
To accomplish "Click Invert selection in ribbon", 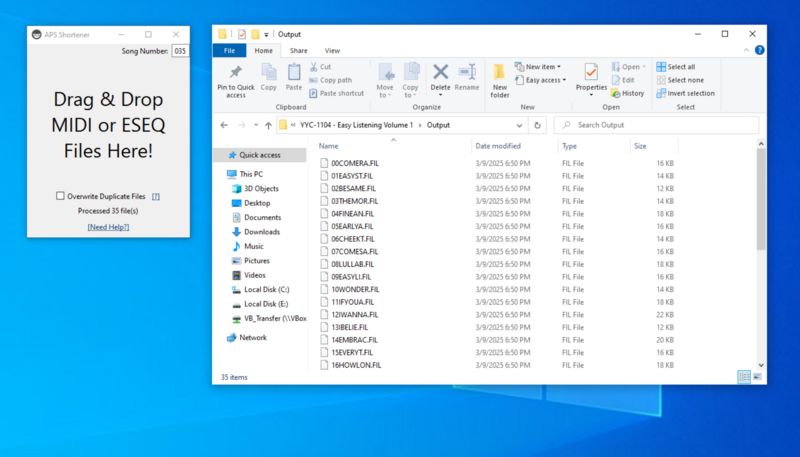I will click(685, 93).
